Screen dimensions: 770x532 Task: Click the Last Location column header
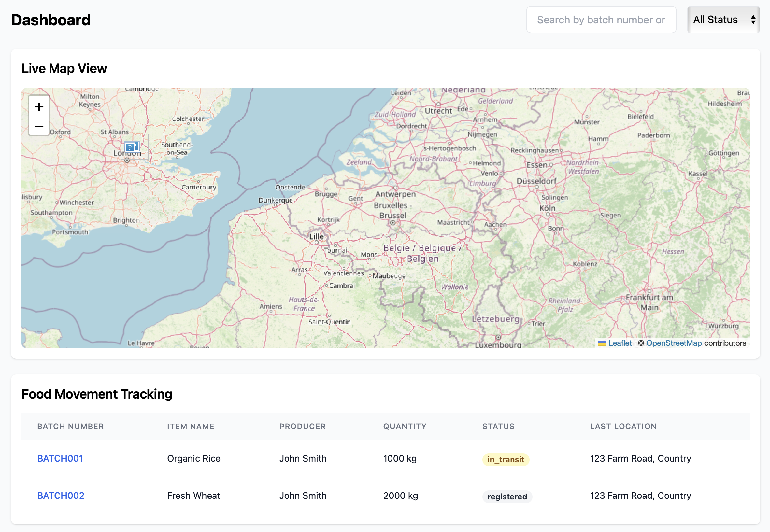tap(623, 426)
